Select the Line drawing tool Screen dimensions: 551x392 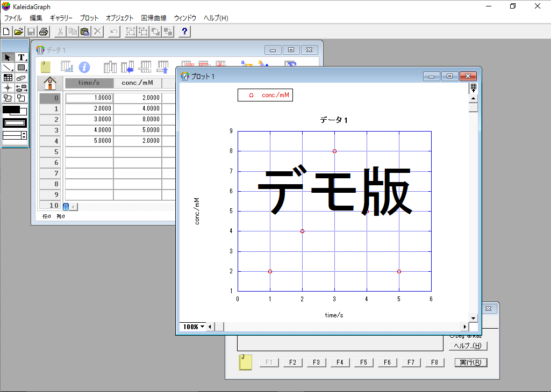[8, 68]
